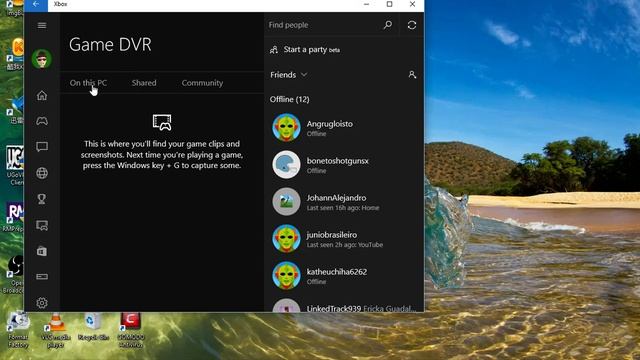Click Start a party beta
The width and height of the screenshot is (640, 360).
pos(311,49)
